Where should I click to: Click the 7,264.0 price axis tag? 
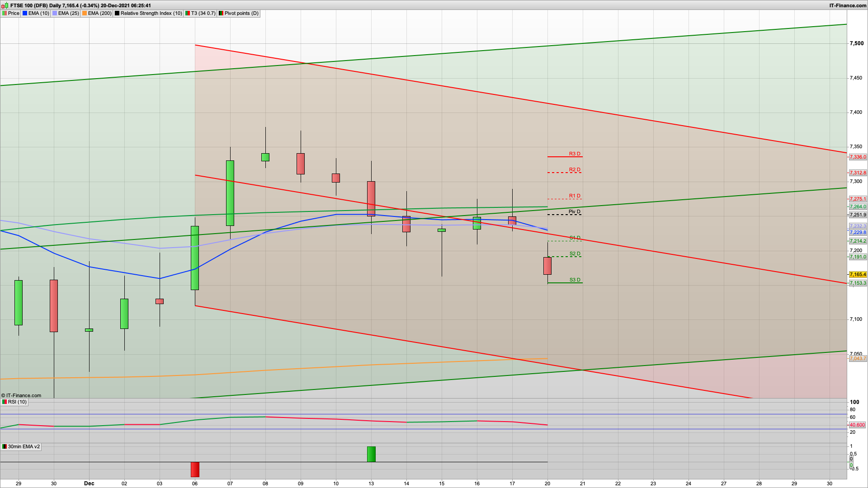click(858, 206)
